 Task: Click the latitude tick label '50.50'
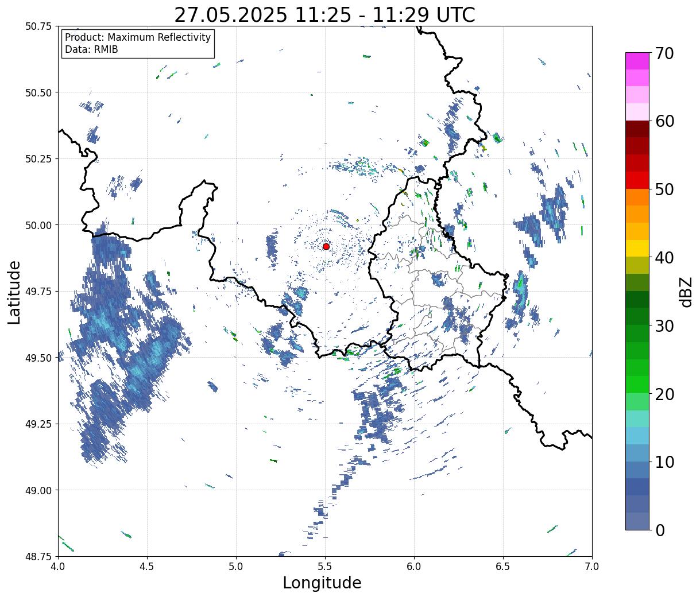(38, 92)
